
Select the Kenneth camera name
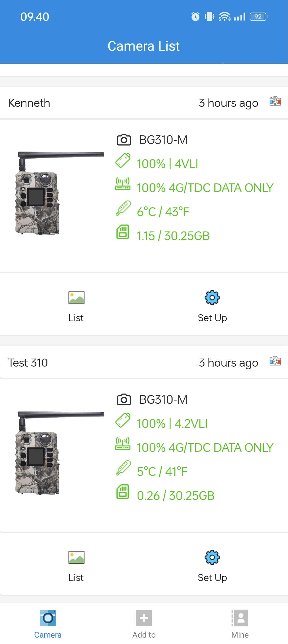tap(29, 103)
